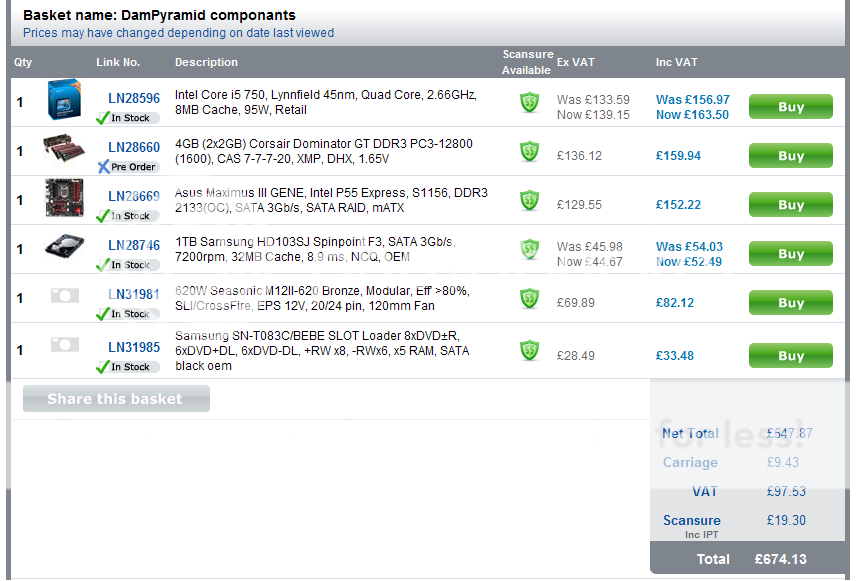This screenshot has width=857, height=581.
Task: Click Scansure shield for Seasonic 620W power supply
Action: [529, 299]
